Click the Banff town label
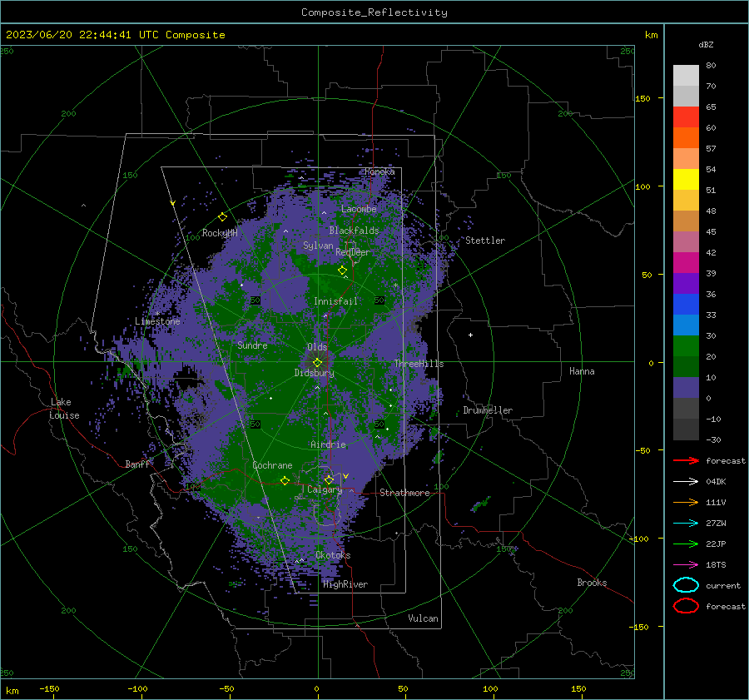This screenshot has width=749, height=700. (137, 464)
